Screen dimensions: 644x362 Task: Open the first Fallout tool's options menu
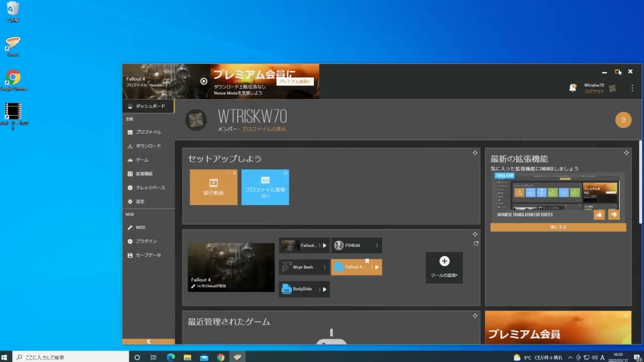[319, 246]
